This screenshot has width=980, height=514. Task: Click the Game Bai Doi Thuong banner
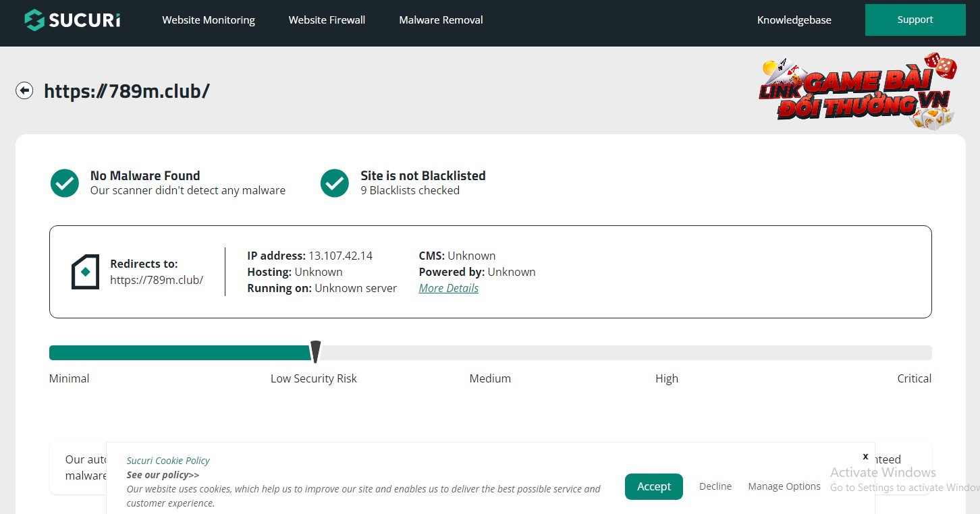tap(858, 91)
